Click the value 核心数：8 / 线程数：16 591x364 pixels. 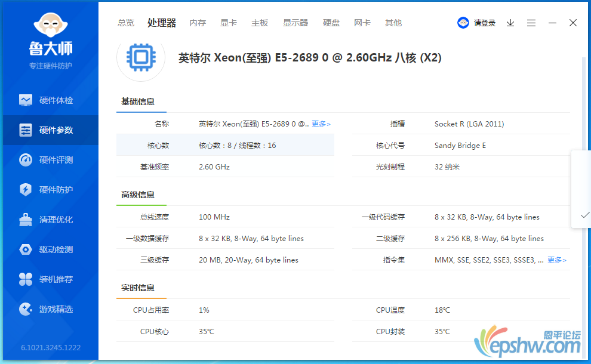238,146
